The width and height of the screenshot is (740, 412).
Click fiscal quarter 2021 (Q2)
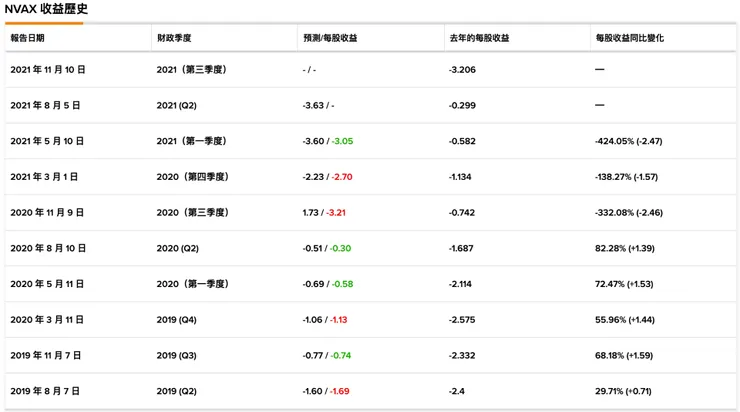click(x=177, y=106)
